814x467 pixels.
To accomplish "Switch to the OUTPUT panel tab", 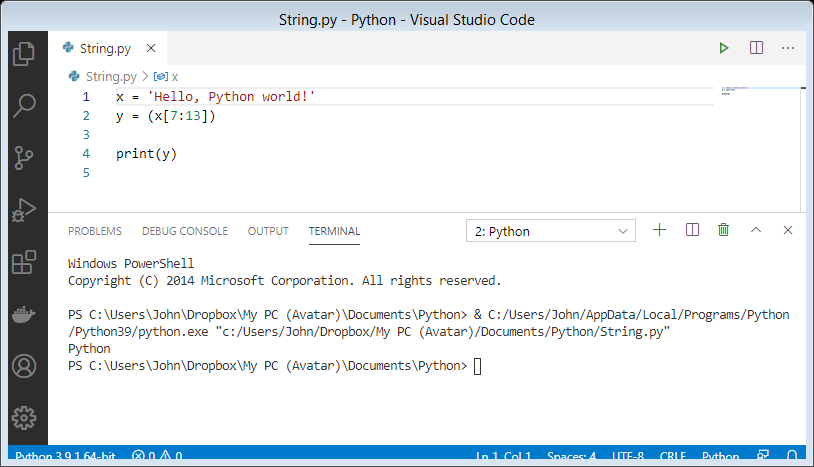I will [x=268, y=231].
